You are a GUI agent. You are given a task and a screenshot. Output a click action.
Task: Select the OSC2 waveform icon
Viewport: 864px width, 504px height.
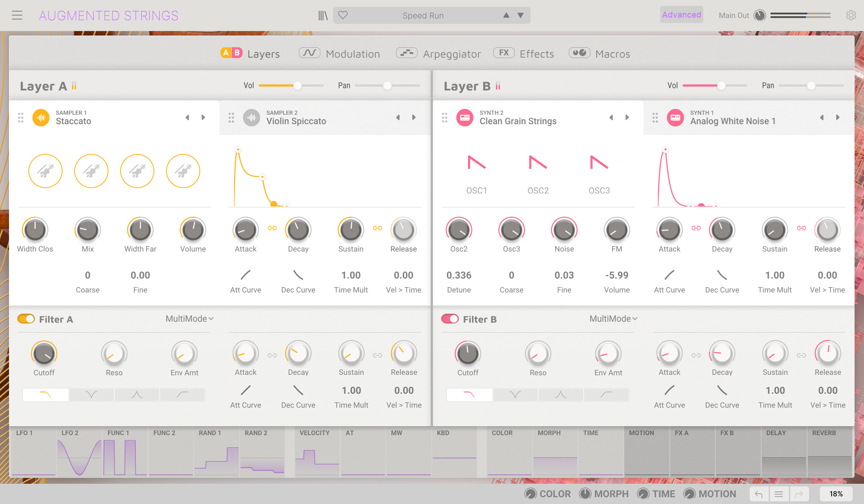[538, 162]
